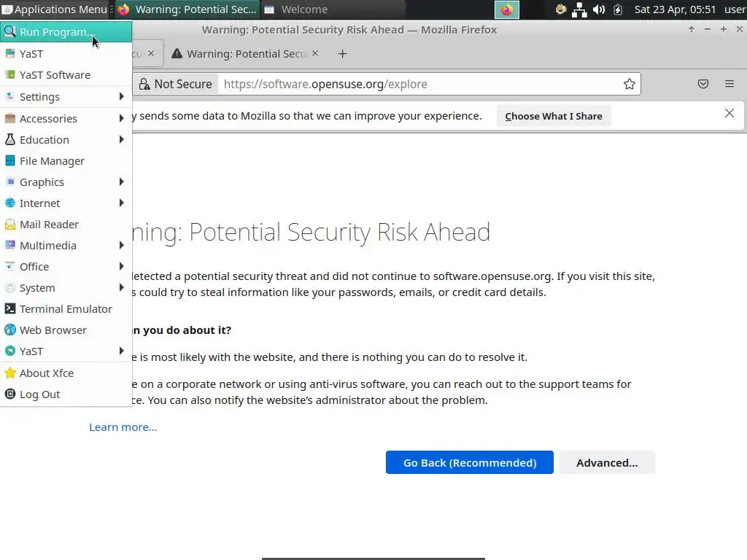Expand the Multimedia submenu arrow

pyautogui.click(x=122, y=245)
